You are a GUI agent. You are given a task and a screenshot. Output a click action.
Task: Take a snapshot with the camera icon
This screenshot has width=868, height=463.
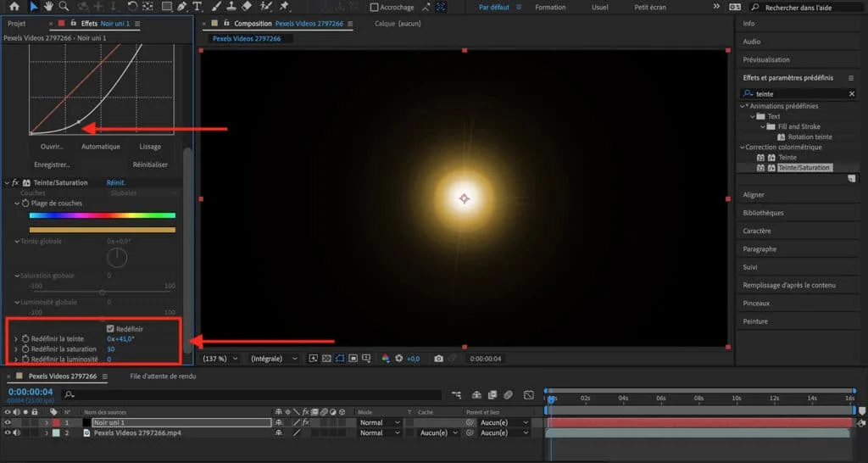(438, 359)
